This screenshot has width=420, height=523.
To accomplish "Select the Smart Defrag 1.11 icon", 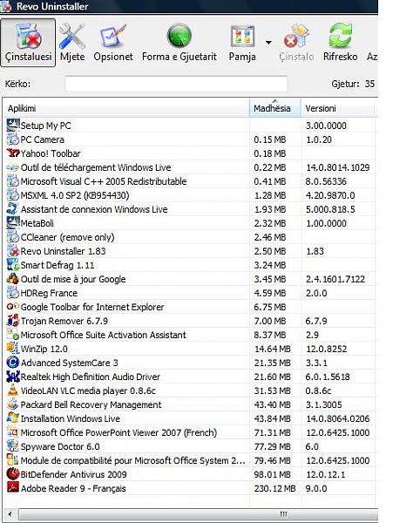I will [13, 265].
